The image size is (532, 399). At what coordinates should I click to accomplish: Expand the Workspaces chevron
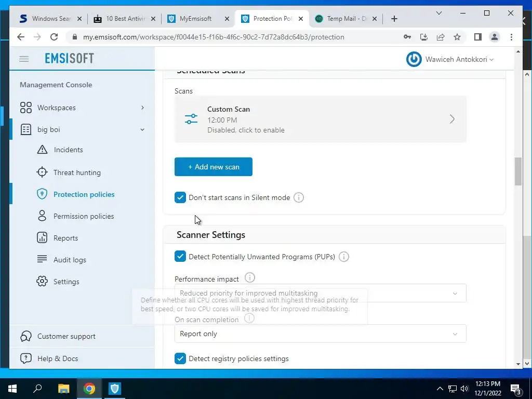tap(142, 108)
